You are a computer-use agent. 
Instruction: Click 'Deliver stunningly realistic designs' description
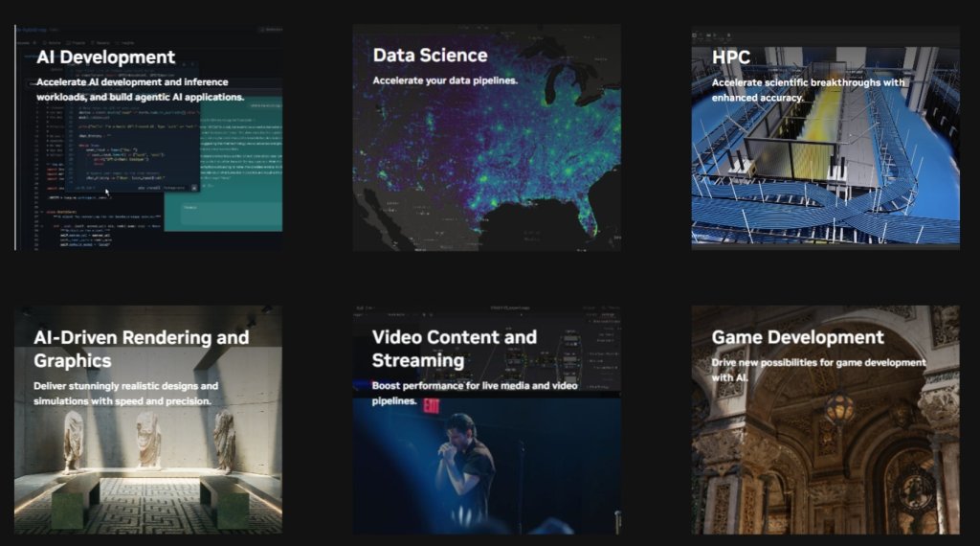point(125,394)
